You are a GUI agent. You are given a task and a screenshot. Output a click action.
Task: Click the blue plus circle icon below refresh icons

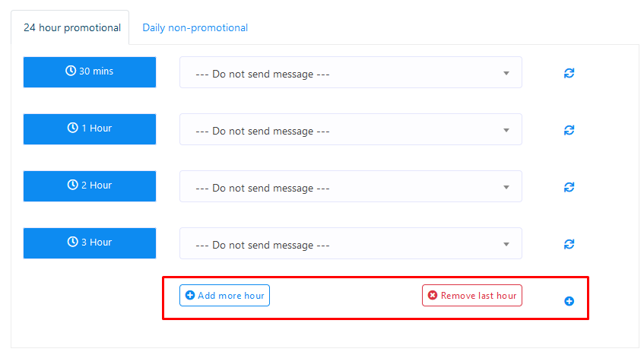[x=569, y=301]
